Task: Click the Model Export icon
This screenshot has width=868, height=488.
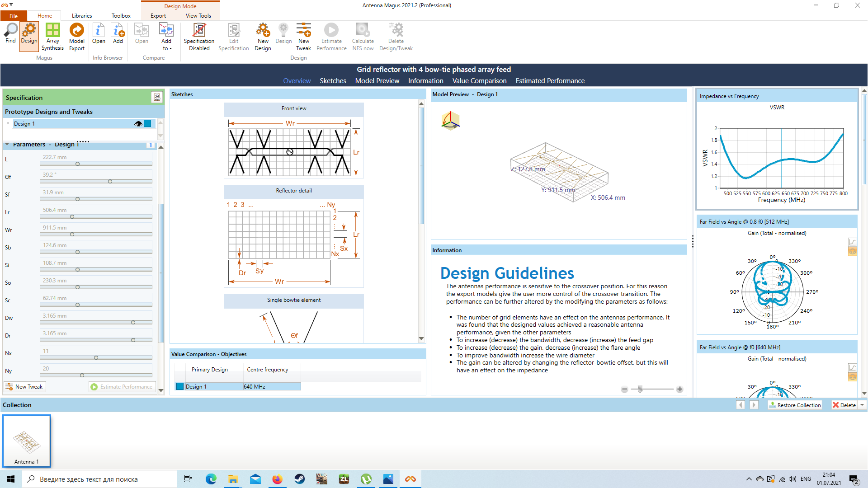Action: click(76, 30)
